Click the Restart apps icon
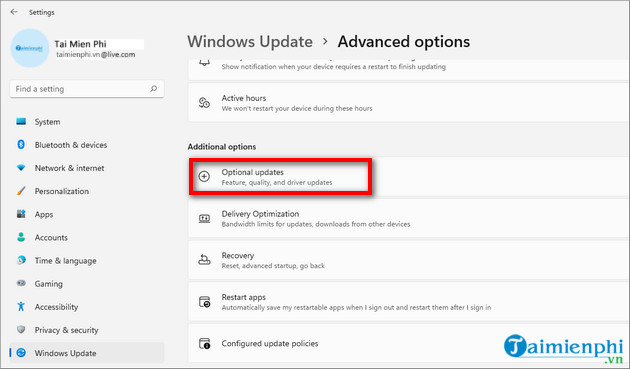 pos(205,301)
